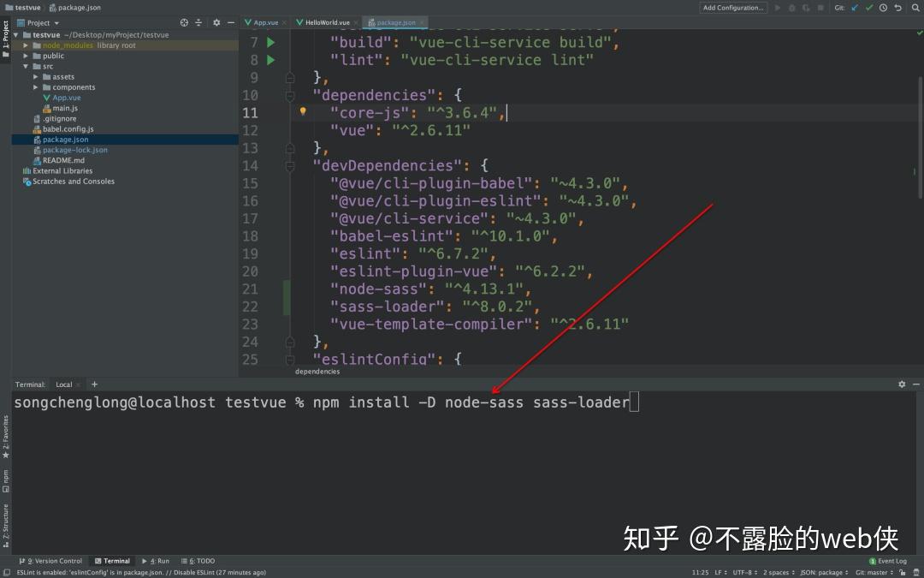Select the package.json editor tab
The image size is (924, 578).
coord(394,22)
